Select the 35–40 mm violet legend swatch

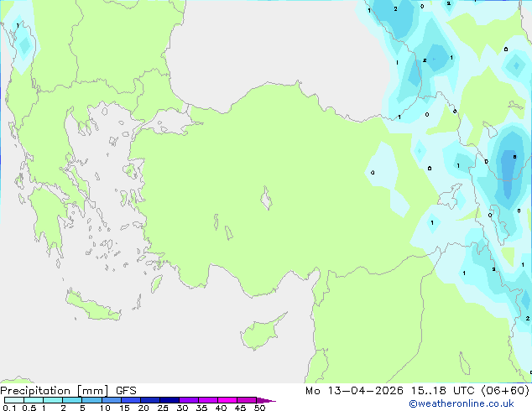[207, 400]
